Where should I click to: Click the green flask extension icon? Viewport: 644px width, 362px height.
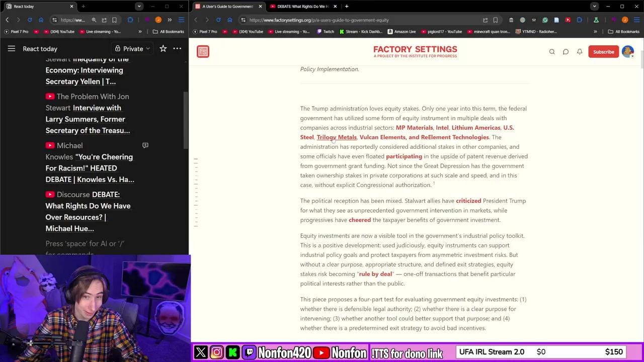coord(596,20)
